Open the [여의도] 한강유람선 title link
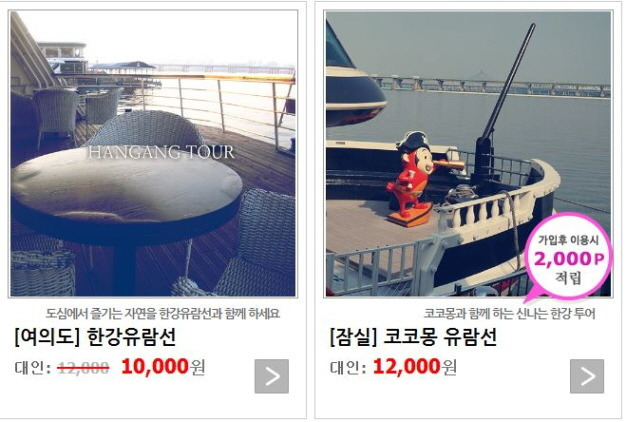 click(x=95, y=337)
